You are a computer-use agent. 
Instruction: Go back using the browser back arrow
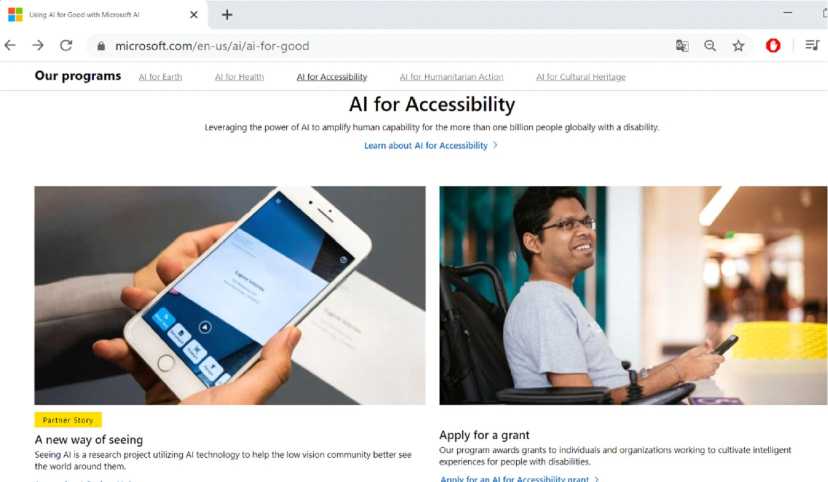tap(10, 45)
